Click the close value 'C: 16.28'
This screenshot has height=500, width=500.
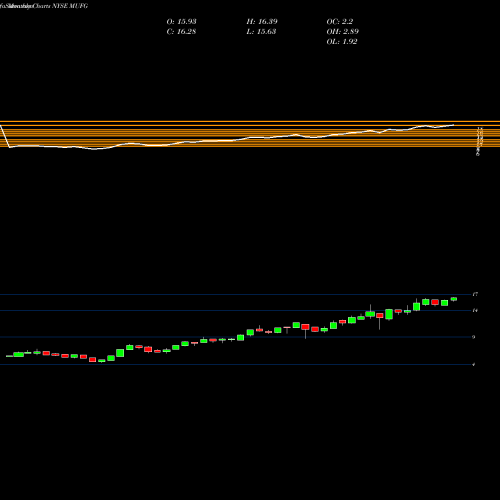181,31
